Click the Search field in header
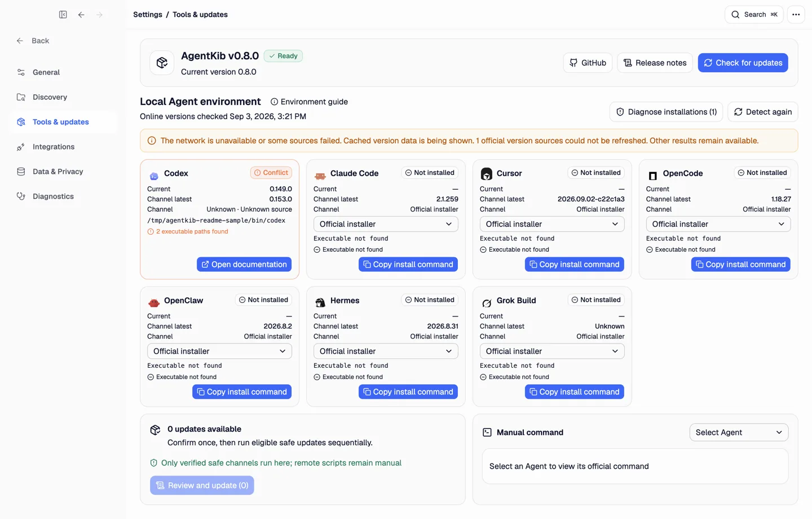This screenshot has width=812, height=519. pos(754,15)
